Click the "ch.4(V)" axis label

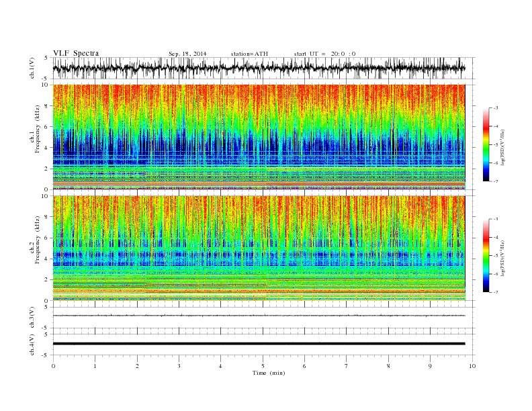pyautogui.click(x=32, y=345)
